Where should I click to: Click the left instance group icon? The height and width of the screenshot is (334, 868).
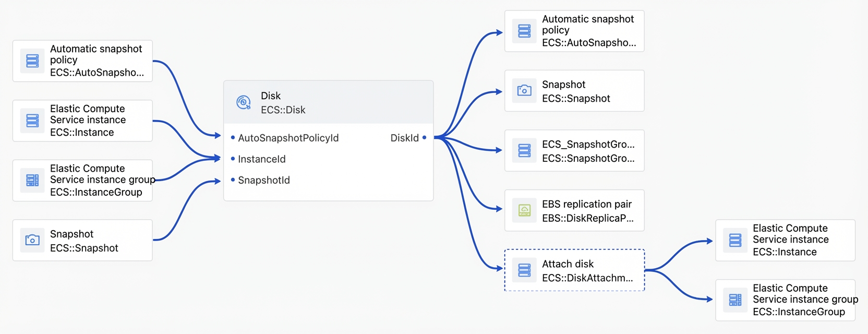click(x=32, y=181)
